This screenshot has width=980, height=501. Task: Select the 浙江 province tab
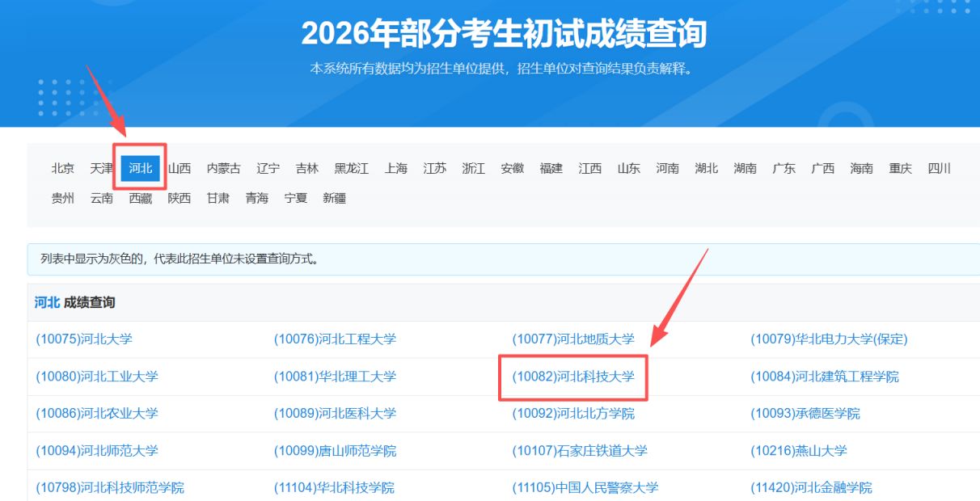tap(474, 169)
